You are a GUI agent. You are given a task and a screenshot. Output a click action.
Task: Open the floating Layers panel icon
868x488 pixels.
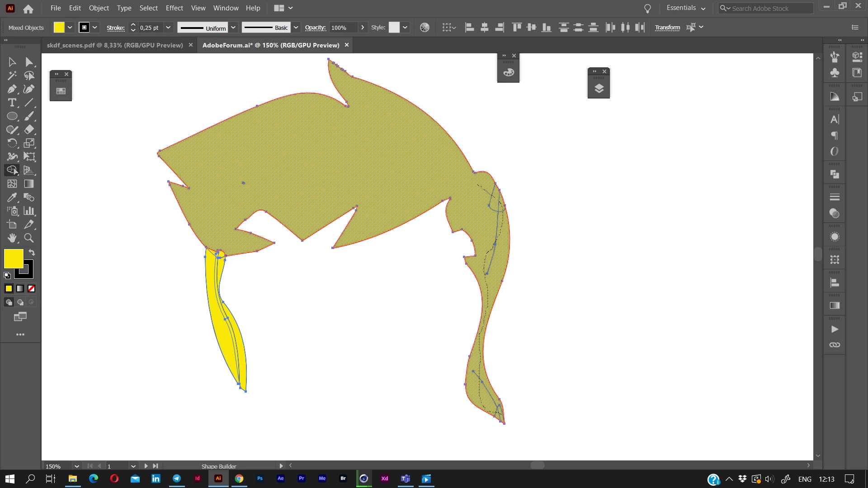(599, 89)
